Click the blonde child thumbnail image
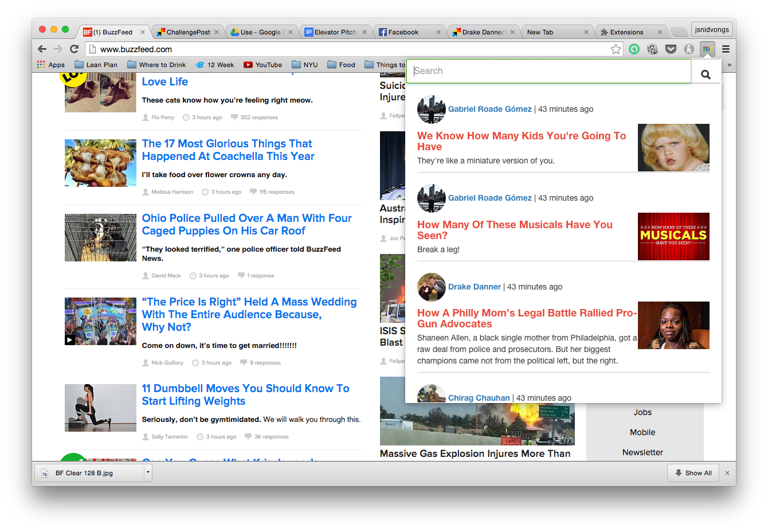 673,147
